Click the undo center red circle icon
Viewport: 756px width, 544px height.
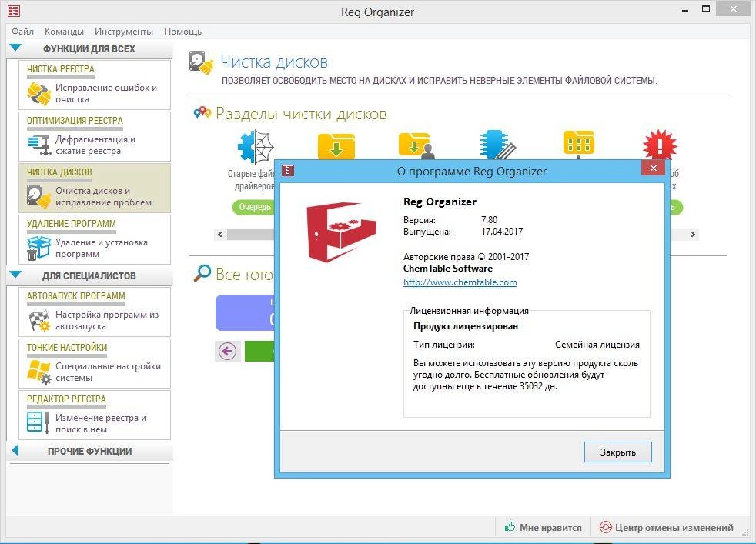605,527
